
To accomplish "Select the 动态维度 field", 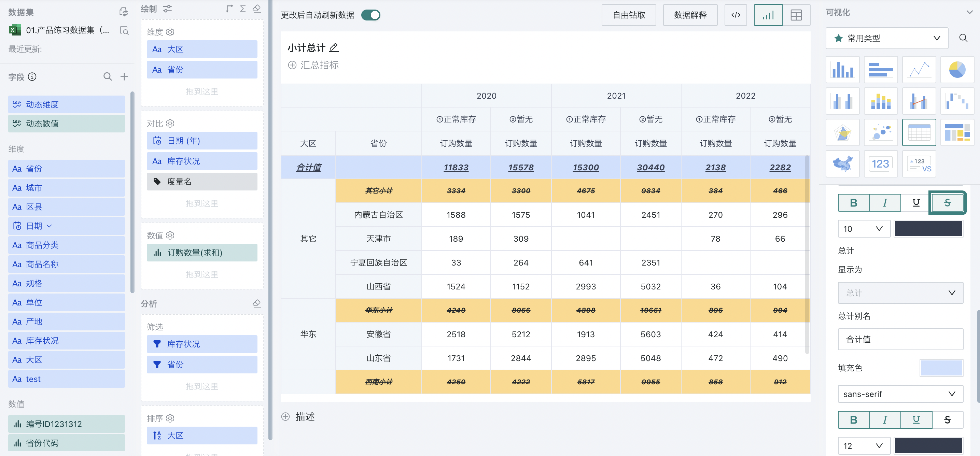I will coord(67,104).
